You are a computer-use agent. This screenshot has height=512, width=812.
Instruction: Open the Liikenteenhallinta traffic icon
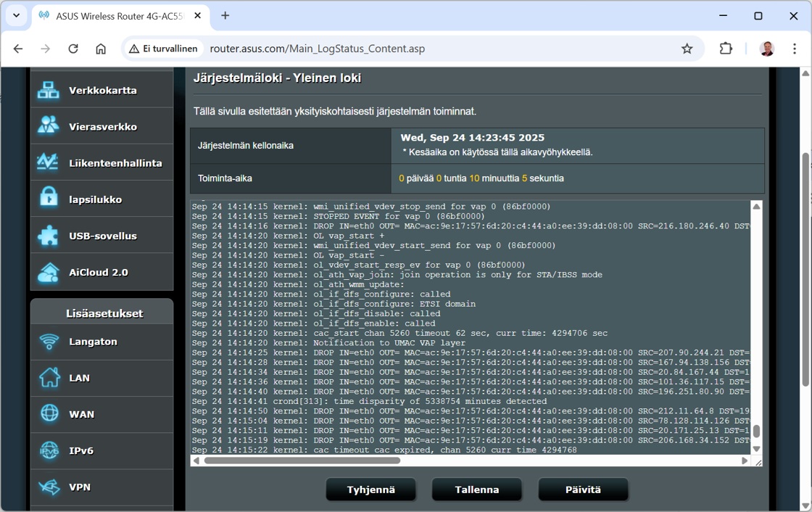48,162
